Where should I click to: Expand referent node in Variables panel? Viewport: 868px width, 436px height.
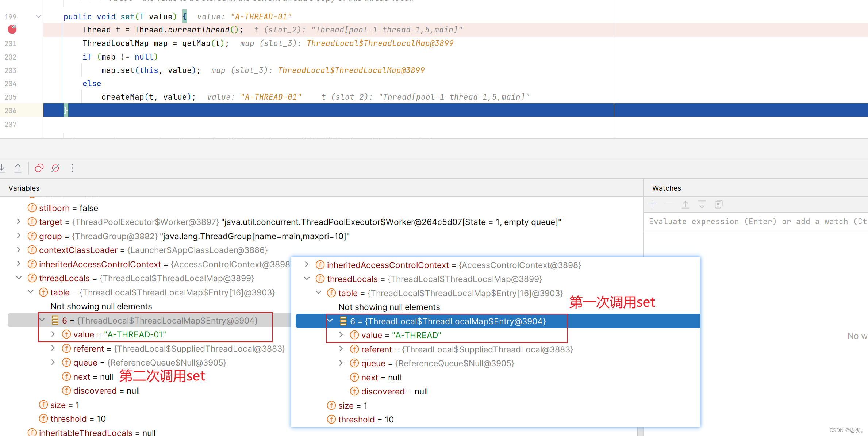point(53,348)
